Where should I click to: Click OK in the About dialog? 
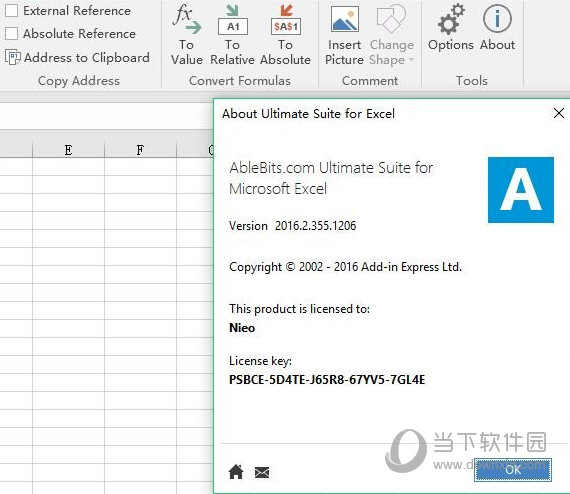click(x=513, y=470)
